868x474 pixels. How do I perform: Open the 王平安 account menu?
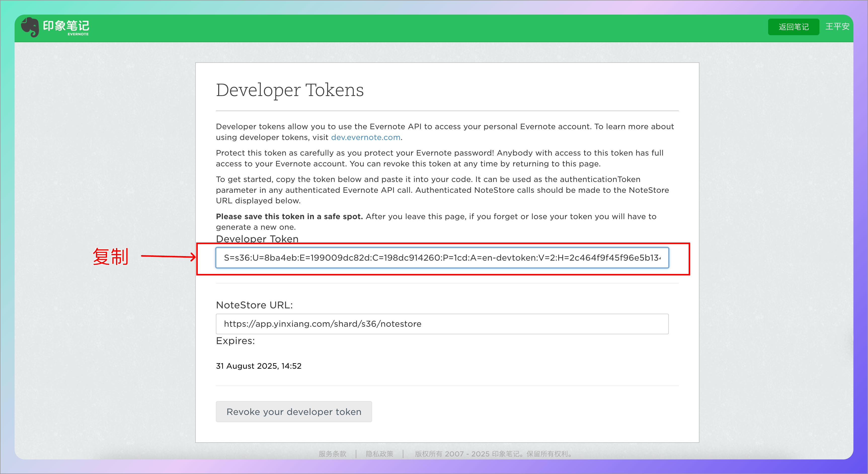pyautogui.click(x=837, y=27)
